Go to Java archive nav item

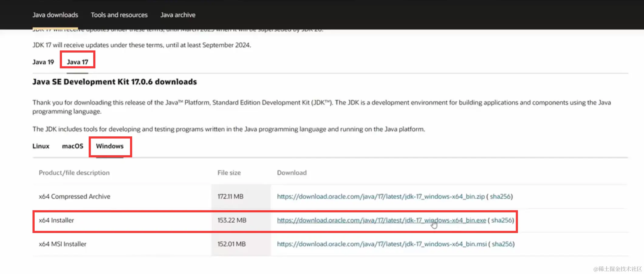click(x=178, y=15)
